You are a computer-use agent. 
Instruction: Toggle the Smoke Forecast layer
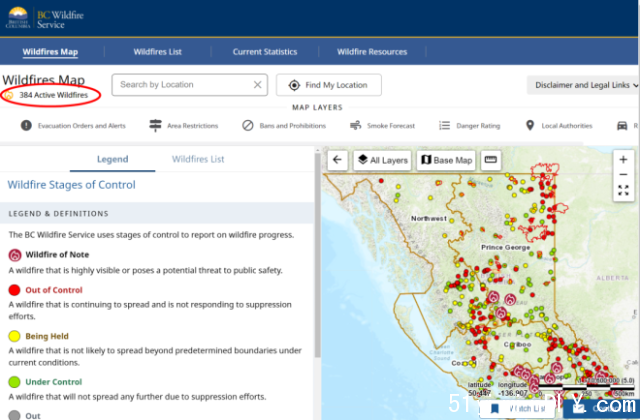click(x=382, y=126)
